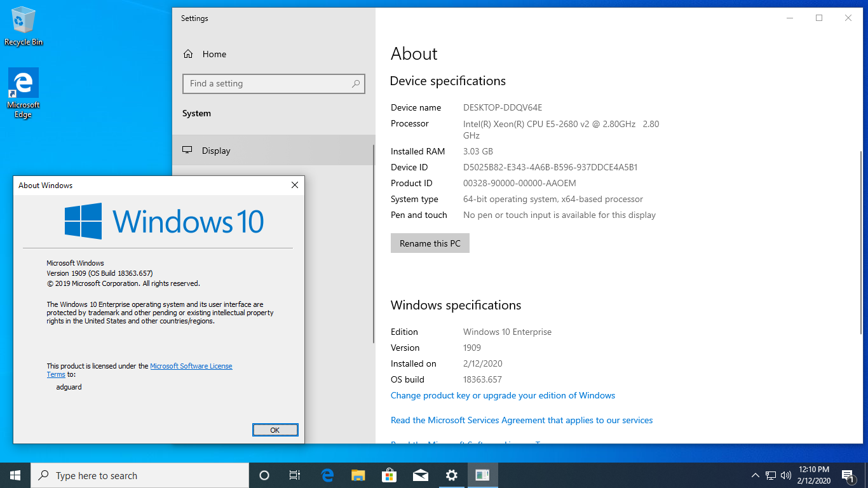Click Change product key or upgrade link
Viewport: 868px width, 488px height.
503,395
